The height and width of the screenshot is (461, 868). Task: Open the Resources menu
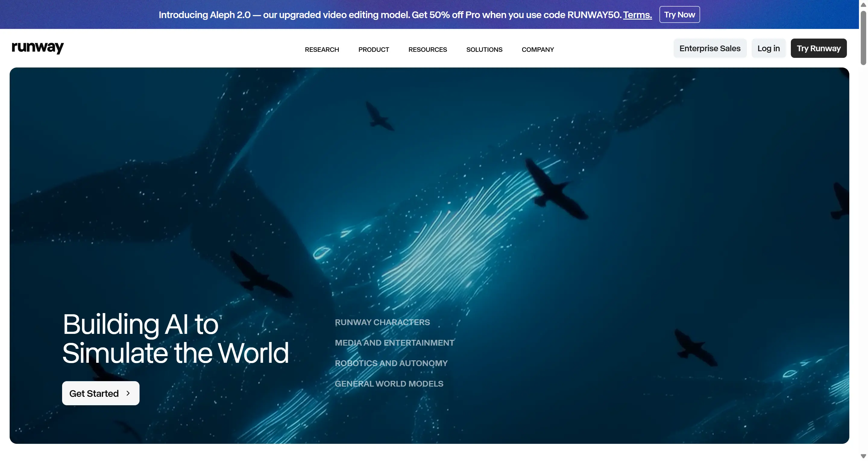(x=428, y=49)
